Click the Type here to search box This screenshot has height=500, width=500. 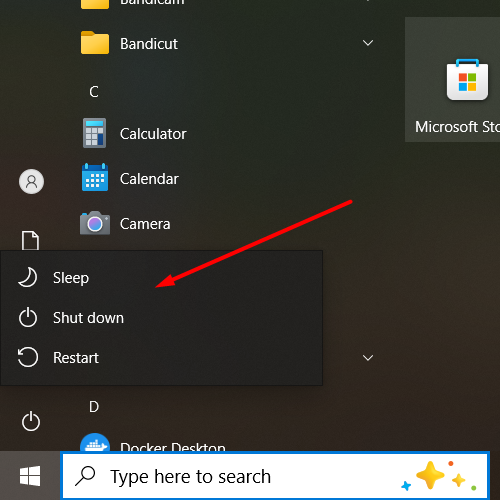click(x=275, y=476)
